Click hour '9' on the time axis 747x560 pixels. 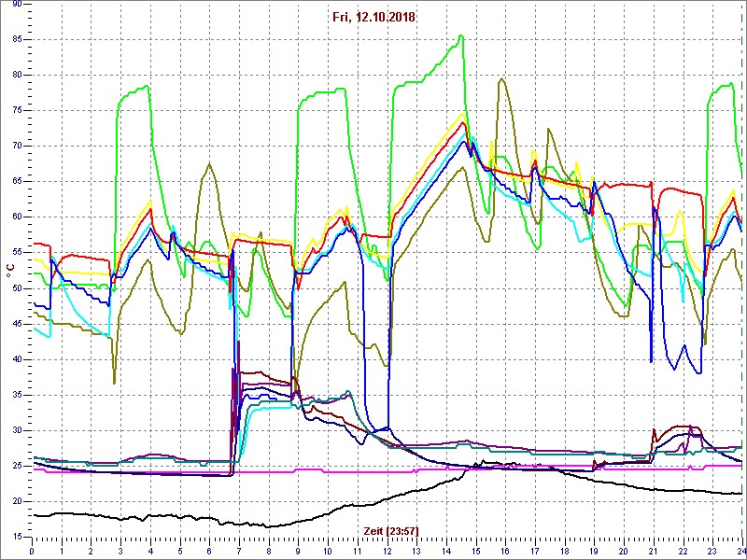click(298, 552)
